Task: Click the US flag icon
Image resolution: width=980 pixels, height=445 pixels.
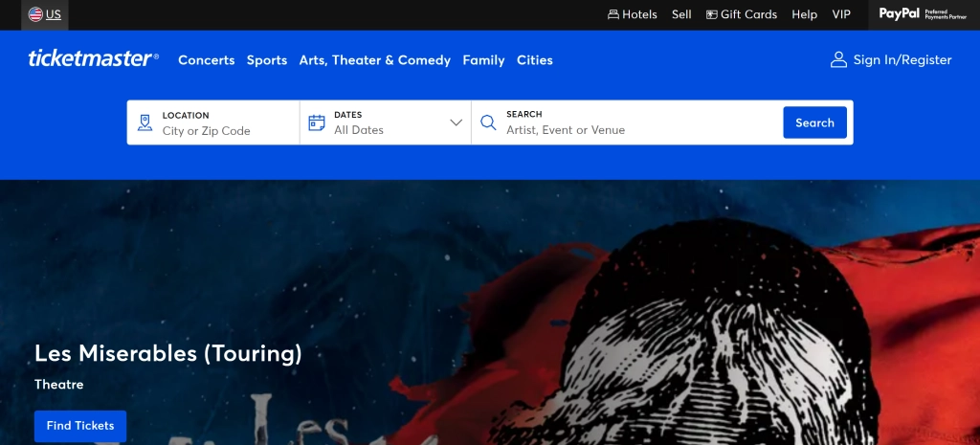Action: tap(35, 14)
